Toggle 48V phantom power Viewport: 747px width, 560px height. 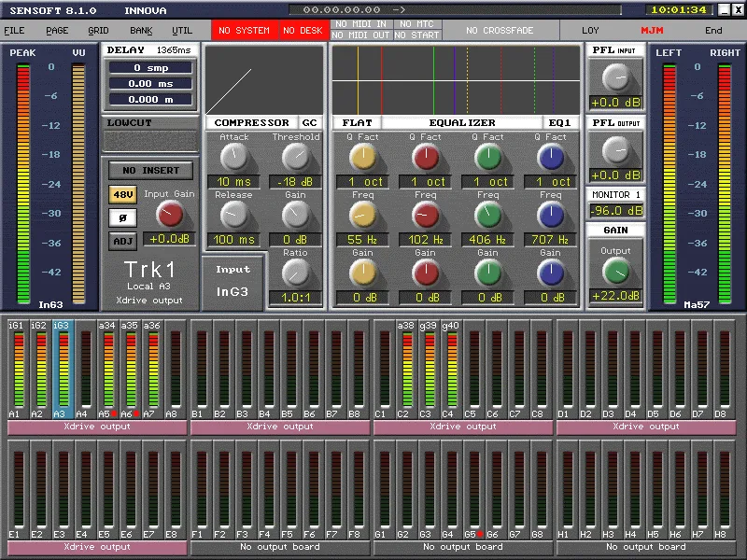tap(123, 194)
